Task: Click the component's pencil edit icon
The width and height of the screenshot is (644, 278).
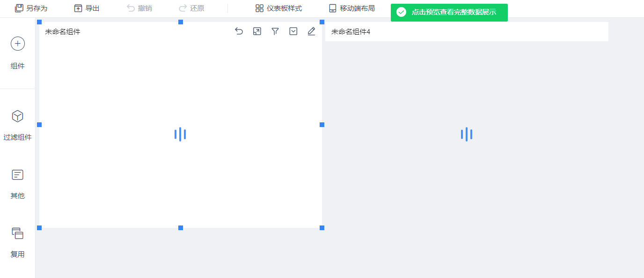Action: [311, 31]
